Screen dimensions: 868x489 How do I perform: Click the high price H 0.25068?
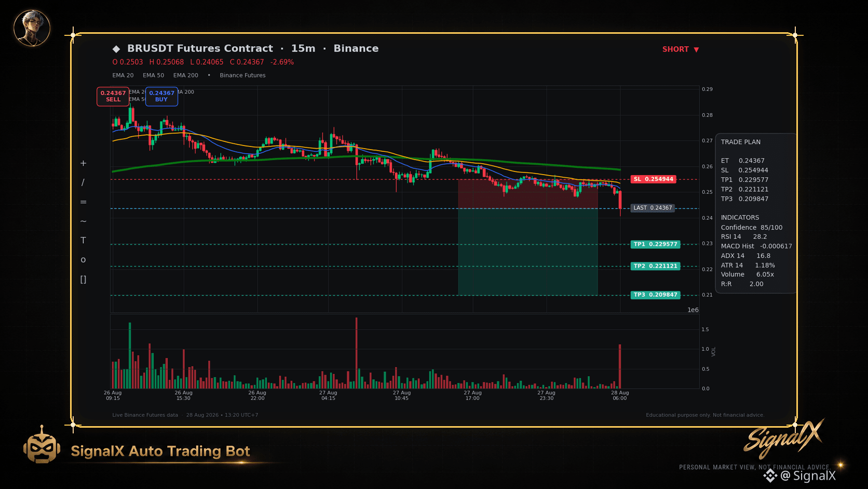coord(167,62)
